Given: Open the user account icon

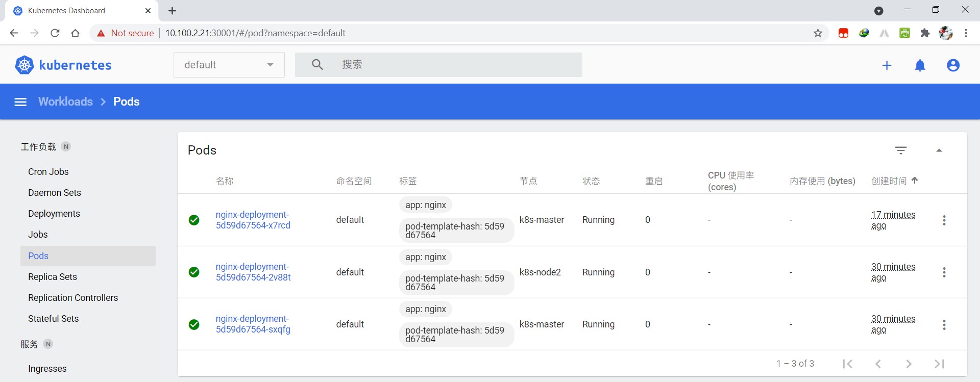Looking at the screenshot, I should (x=953, y=65).
